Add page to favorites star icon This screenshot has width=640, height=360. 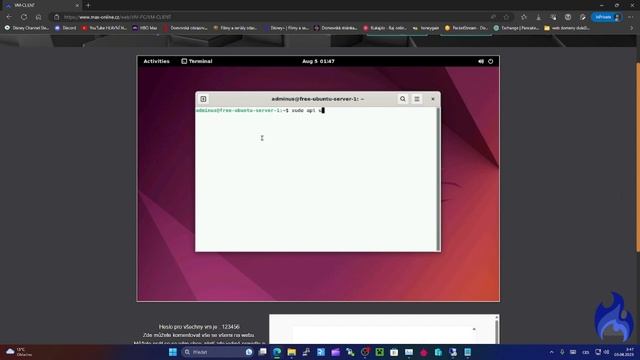click(x=507, y=17)
